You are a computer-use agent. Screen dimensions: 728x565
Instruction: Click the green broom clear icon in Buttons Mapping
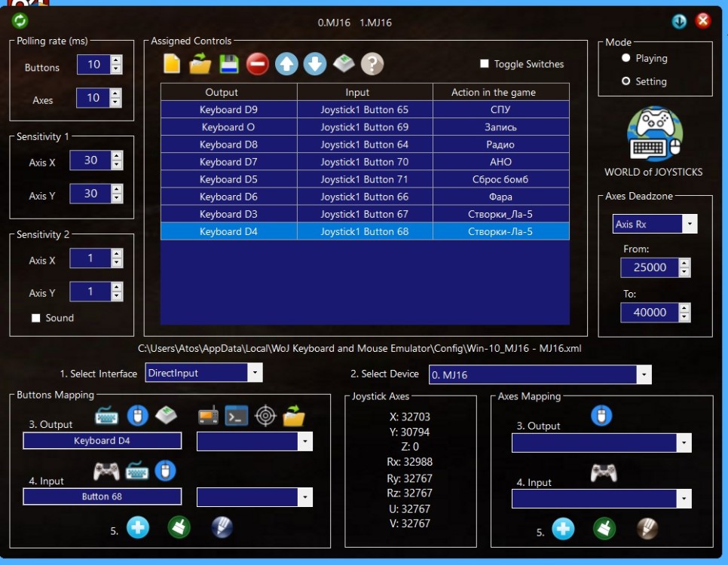[x=179, y=527]
